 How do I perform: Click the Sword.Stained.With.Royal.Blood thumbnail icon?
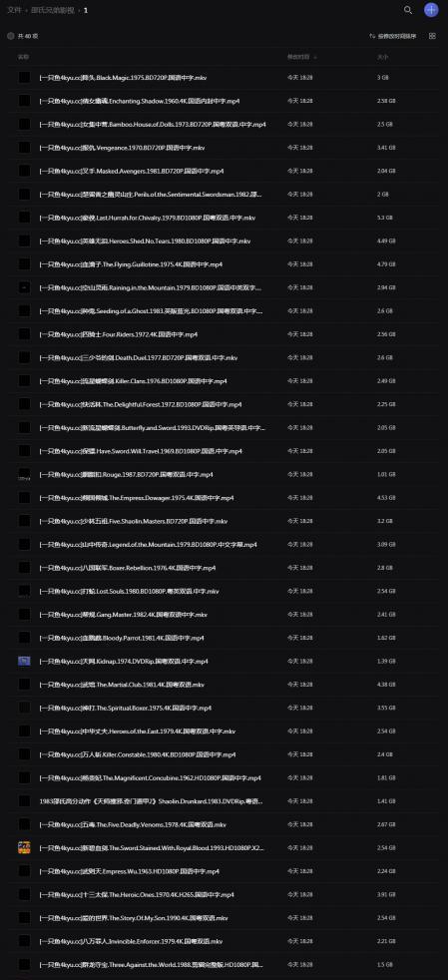pyautogui.click(x=24, y=847)
